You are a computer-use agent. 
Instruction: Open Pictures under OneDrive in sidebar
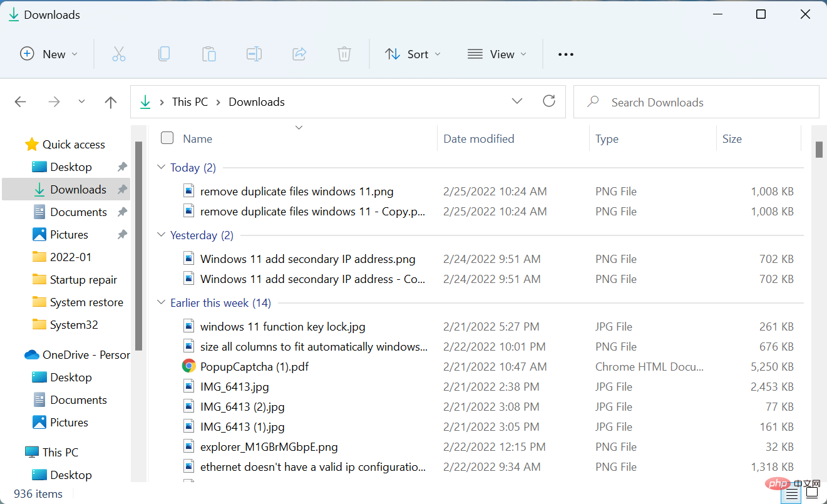pos(69,423)
